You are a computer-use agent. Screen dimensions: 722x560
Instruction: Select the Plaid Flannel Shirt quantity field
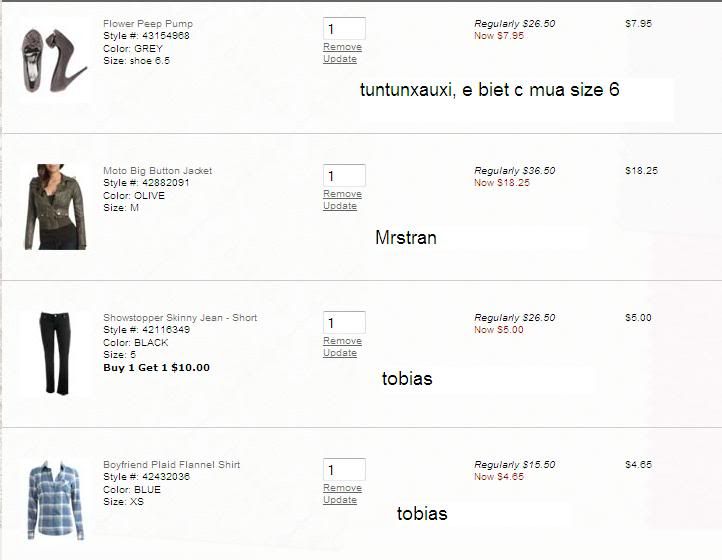click(344, 470)
